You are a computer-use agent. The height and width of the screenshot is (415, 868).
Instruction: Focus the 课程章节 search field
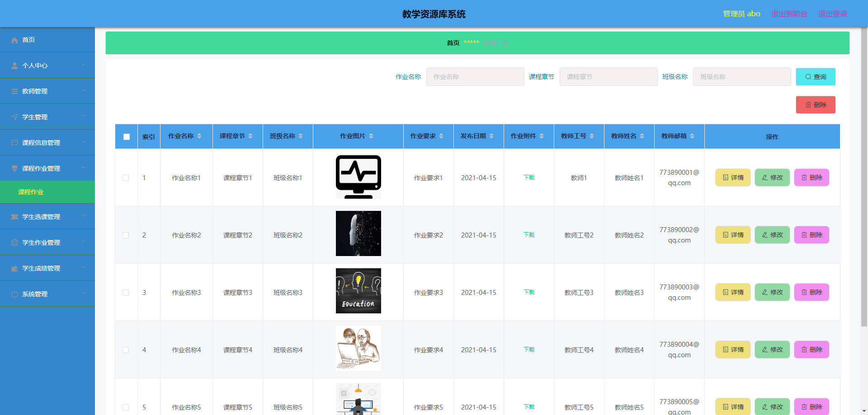click(x=609, y=77)
